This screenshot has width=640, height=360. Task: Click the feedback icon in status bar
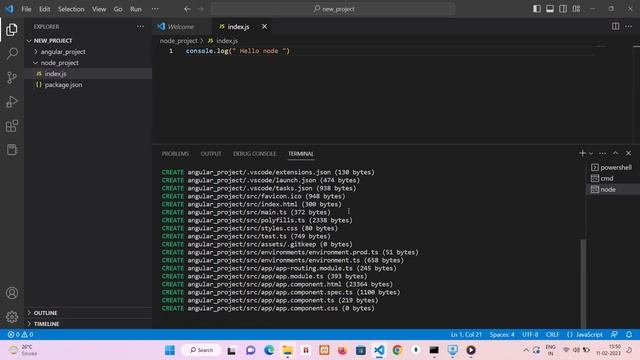(614, 334)
